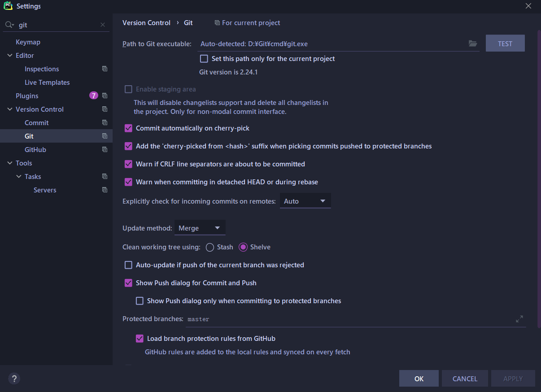541x392 pixels.
Task: Open the incoming commits check dropdown (Auto)
Action: pos(305,201)
